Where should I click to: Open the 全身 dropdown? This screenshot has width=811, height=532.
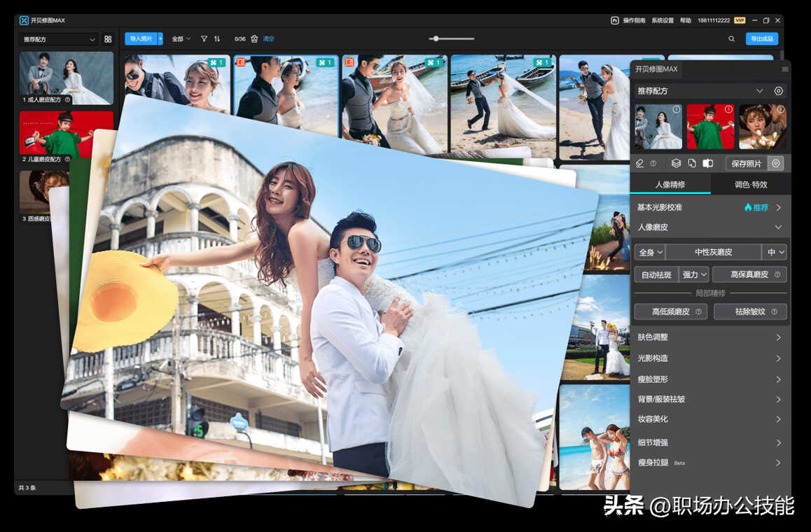[650, 252]
